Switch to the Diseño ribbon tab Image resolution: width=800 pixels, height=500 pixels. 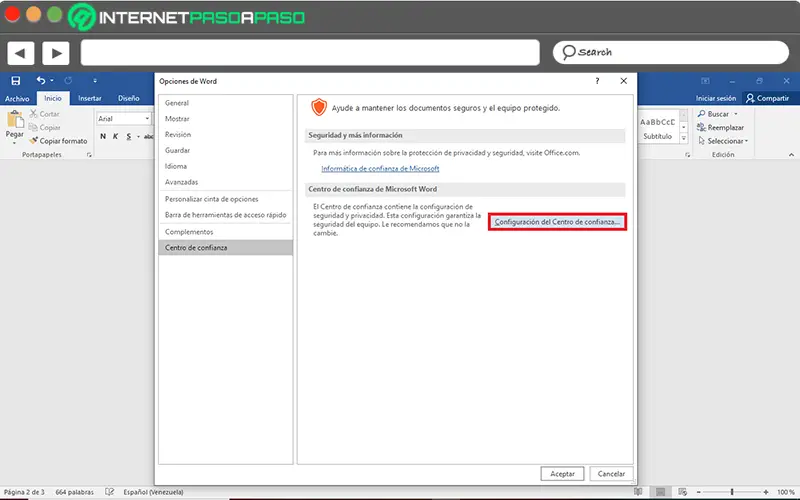coord(129,98)
